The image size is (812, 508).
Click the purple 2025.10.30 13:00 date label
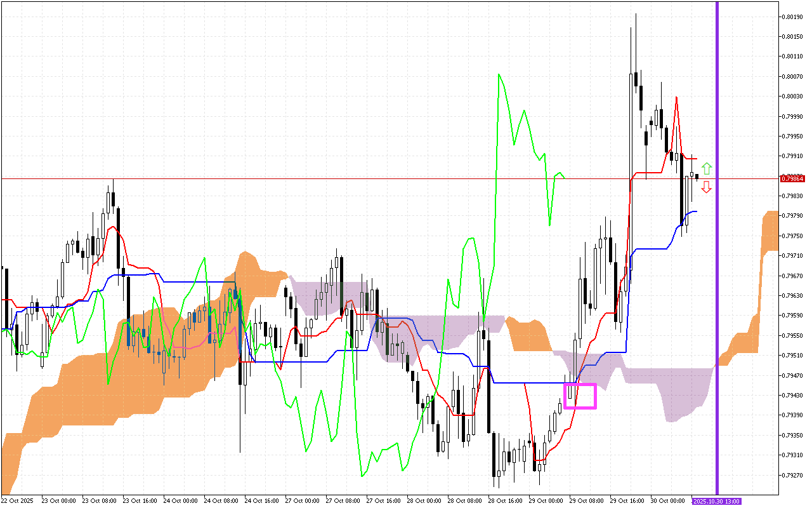pyautogui.click(x=716, y=501)
